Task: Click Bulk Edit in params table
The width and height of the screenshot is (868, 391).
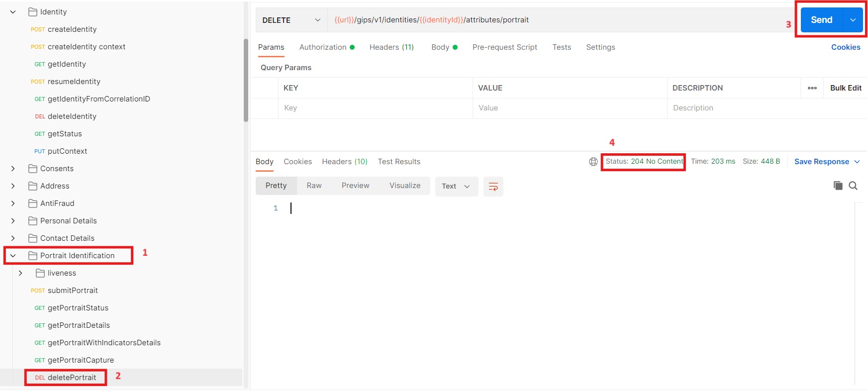Action: (x=846, y=88)
